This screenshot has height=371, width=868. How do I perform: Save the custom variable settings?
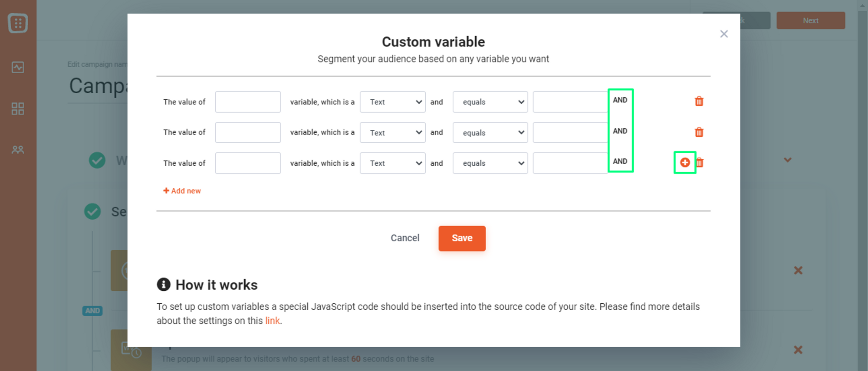pyautogui.click(x=462, y=238)
